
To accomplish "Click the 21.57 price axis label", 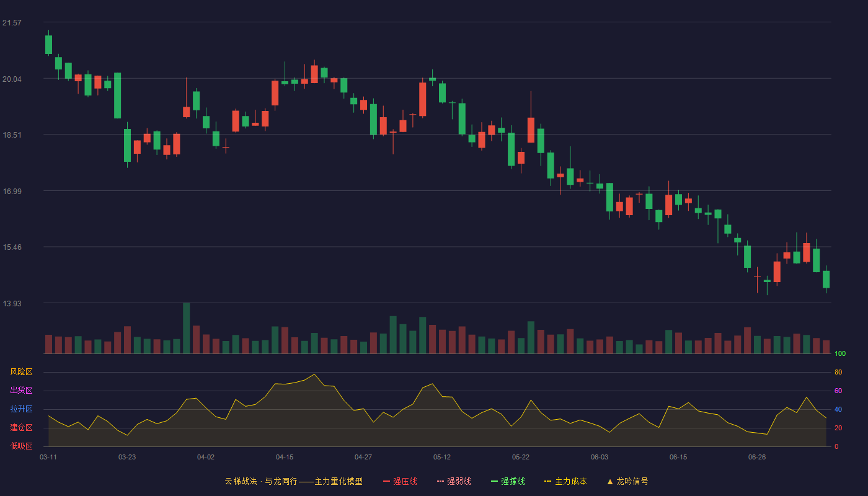I will (x=12, y=23).
